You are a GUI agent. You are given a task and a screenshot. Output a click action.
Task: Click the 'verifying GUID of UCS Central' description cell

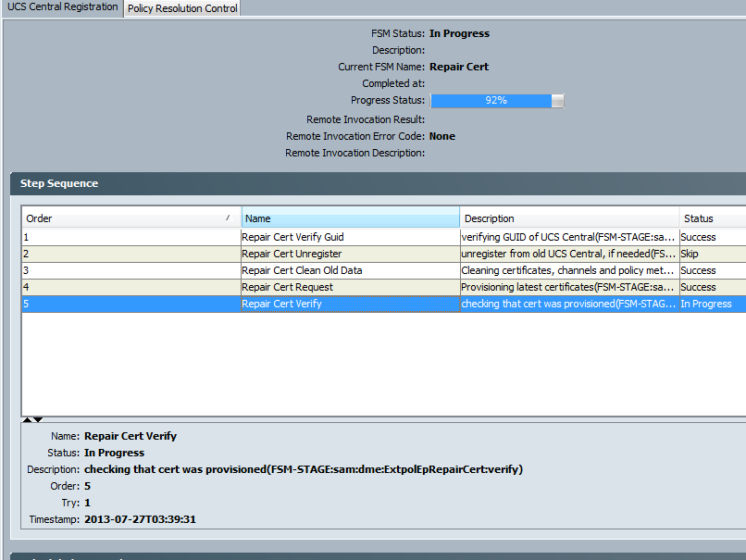569,237
